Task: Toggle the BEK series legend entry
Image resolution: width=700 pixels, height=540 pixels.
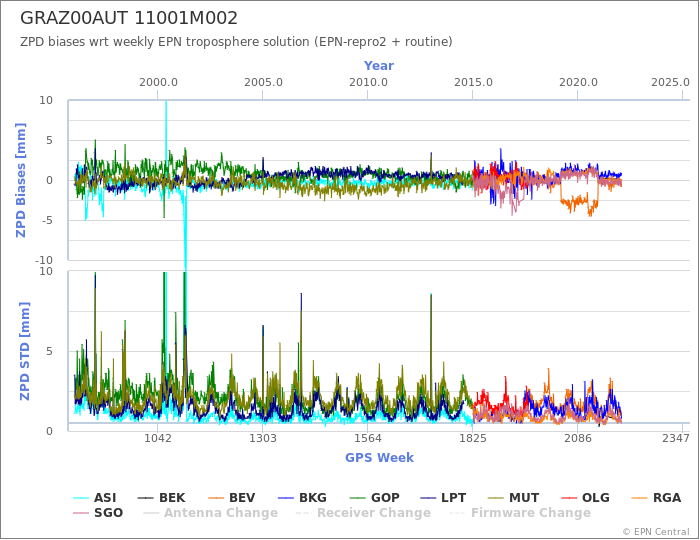Action: 161,498
